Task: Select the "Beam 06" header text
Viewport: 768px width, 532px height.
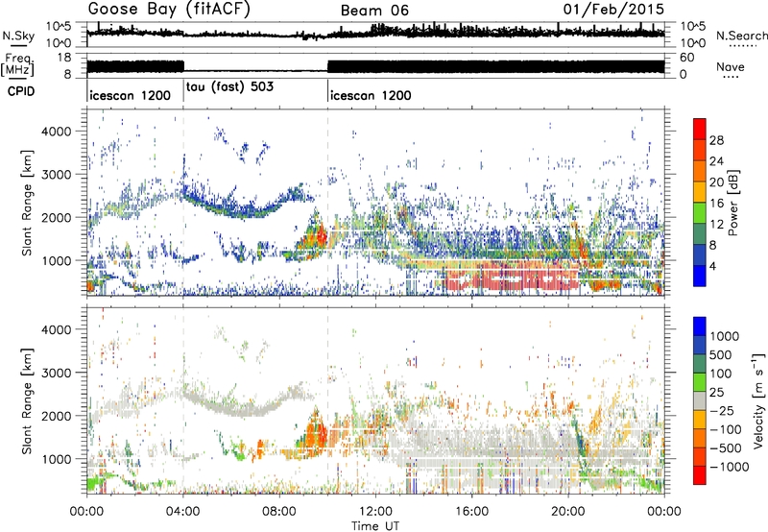Action: 374,11
